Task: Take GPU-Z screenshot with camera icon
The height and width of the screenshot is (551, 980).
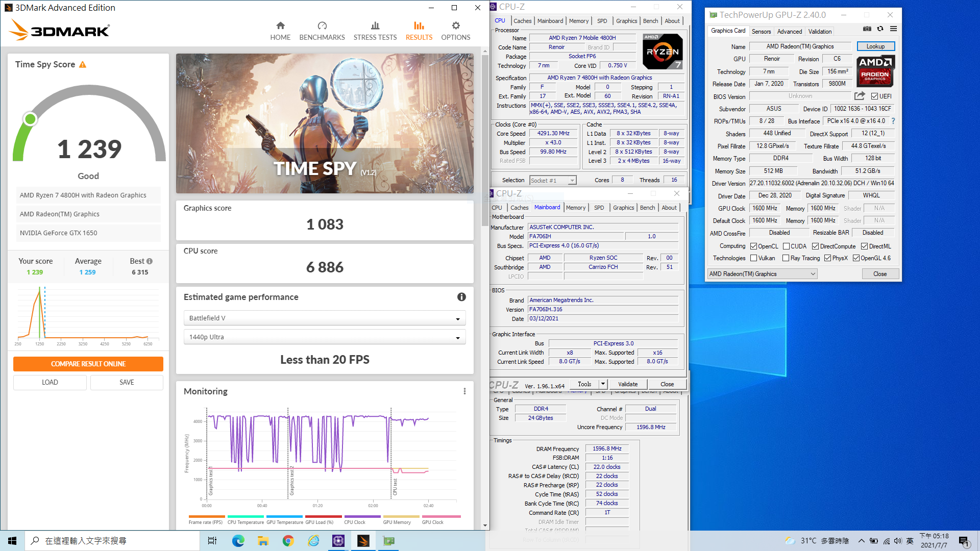Action: pos(867,29)
